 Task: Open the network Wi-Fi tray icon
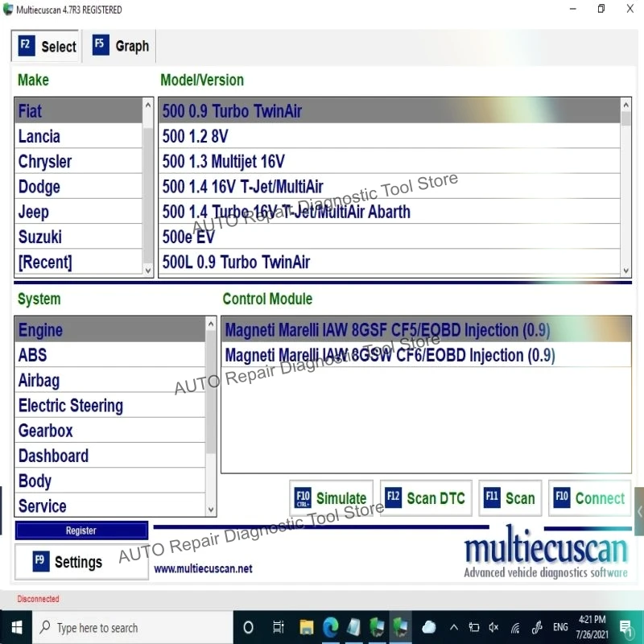pos(515,627)
